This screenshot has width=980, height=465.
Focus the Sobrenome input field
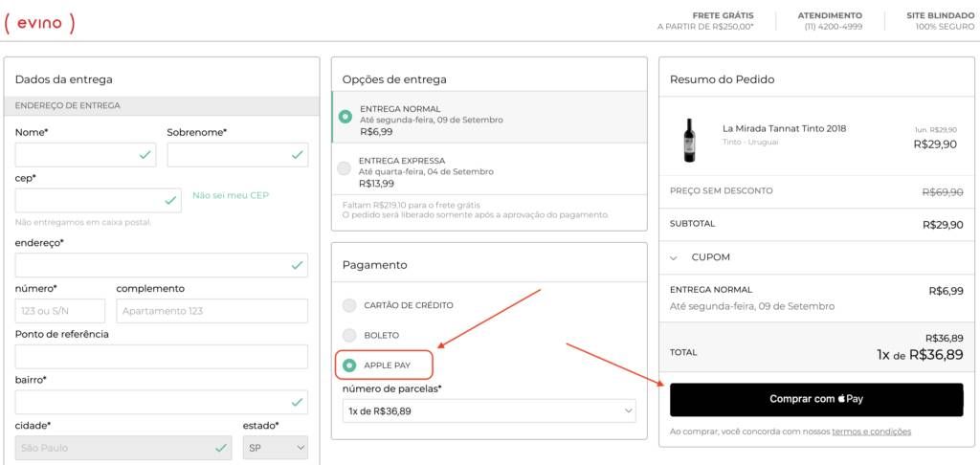coord(237,154)
